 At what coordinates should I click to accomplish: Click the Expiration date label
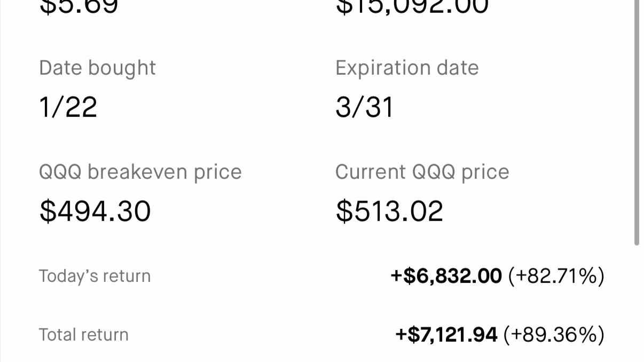pos(407,68)
